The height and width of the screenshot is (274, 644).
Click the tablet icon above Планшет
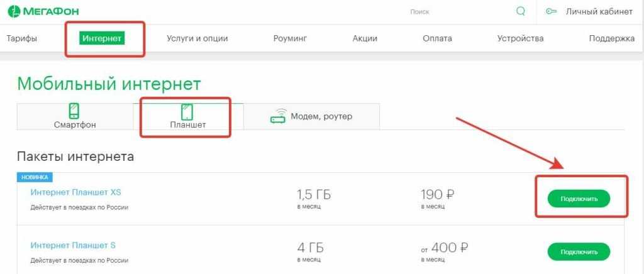pos(187,112)
